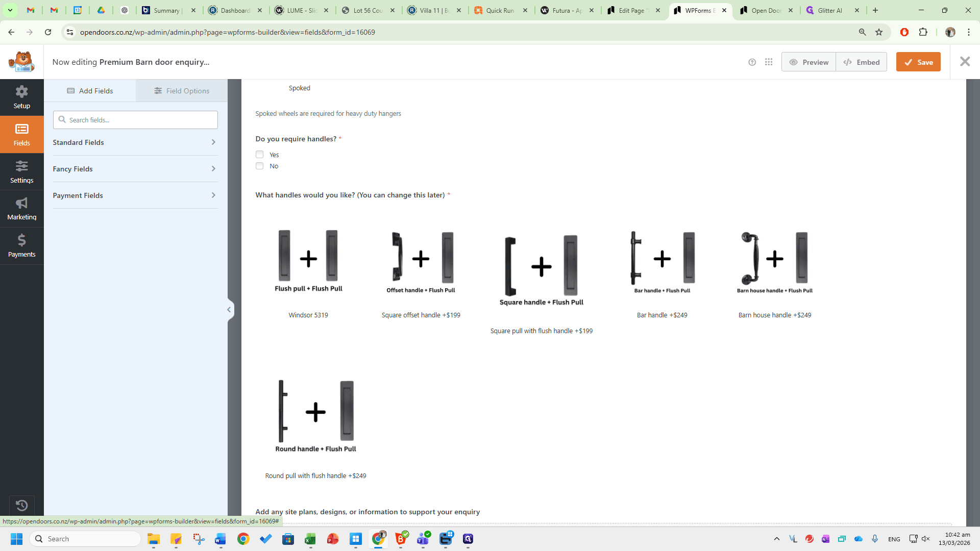Screen dimensions: 980x551
Task: Open Chrome three-dot menu
Action: pos(969,32)
